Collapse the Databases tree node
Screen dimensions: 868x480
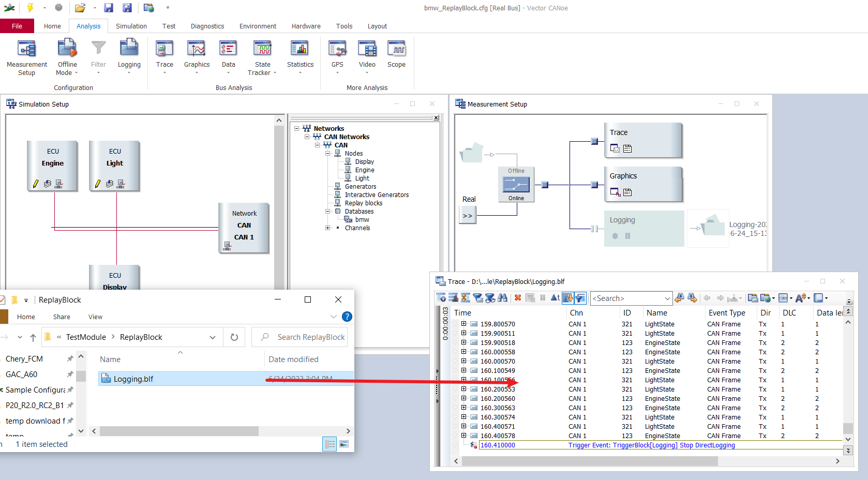[x=328, y=211]
